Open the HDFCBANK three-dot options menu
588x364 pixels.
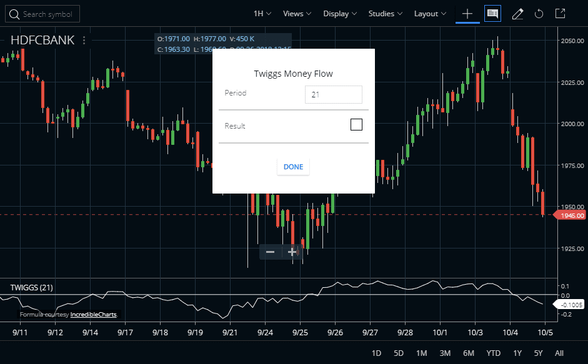click(84, 40)
